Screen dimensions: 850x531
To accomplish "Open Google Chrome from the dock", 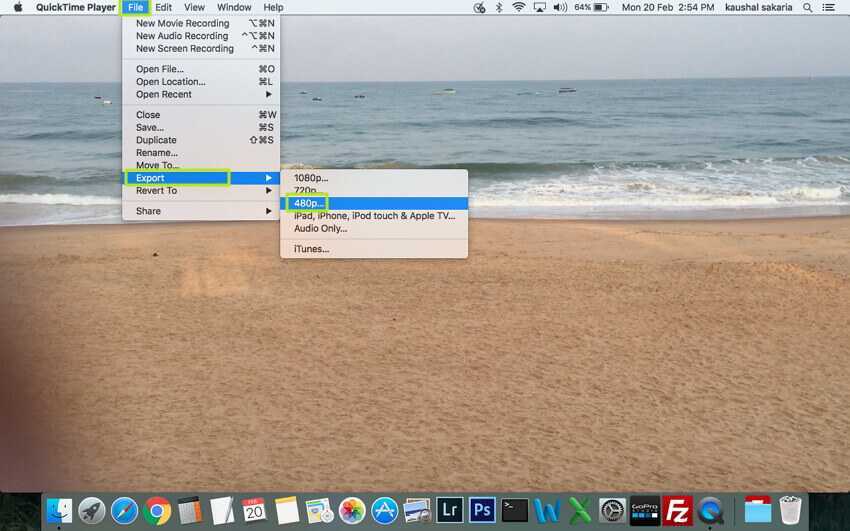I will [x=157, y=511].
